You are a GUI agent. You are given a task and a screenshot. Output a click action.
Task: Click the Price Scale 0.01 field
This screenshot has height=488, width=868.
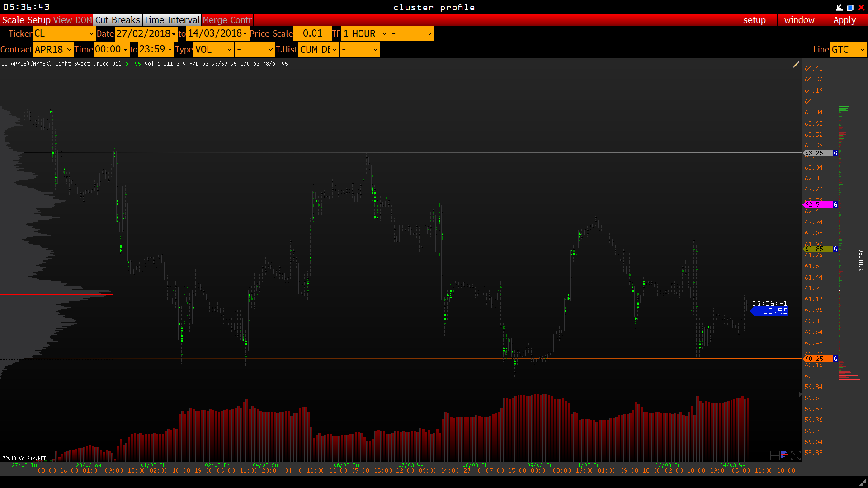point(312,34)
